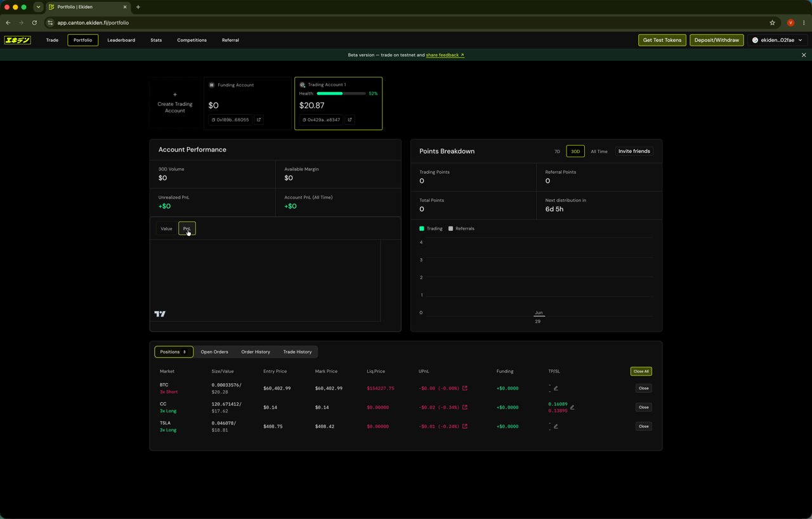Select the All Time points range
812x519 pixels.
tap(599, 152)
